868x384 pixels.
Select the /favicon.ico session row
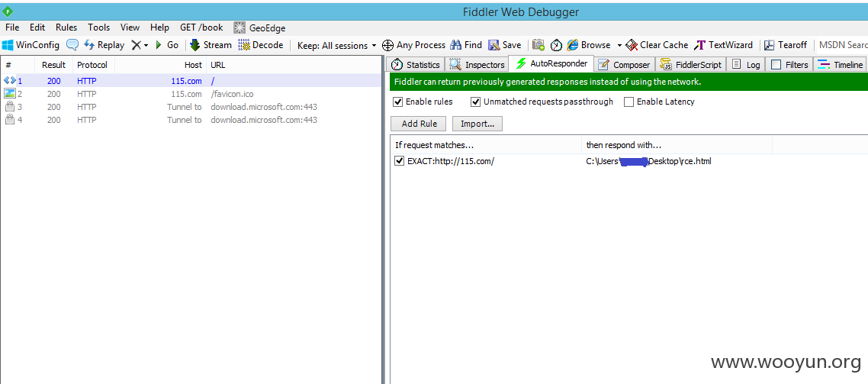tap(191, 94)
